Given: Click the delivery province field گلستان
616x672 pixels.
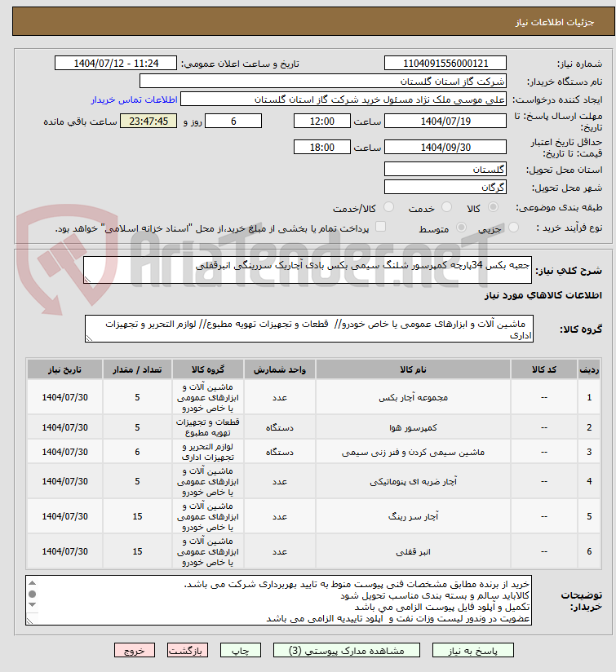Looking at the screenshot, I should [445, 170].
